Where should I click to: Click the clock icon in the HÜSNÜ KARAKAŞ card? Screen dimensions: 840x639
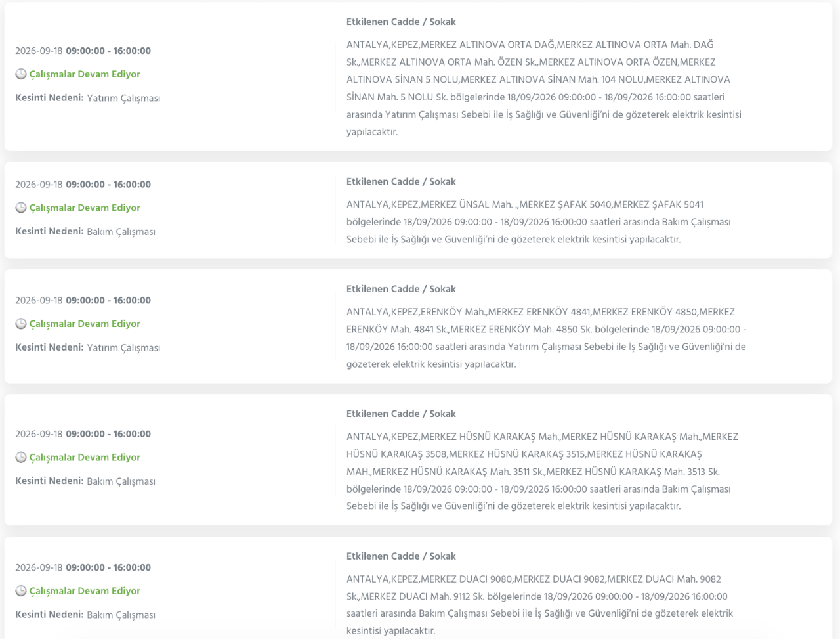tap(21, 457)
